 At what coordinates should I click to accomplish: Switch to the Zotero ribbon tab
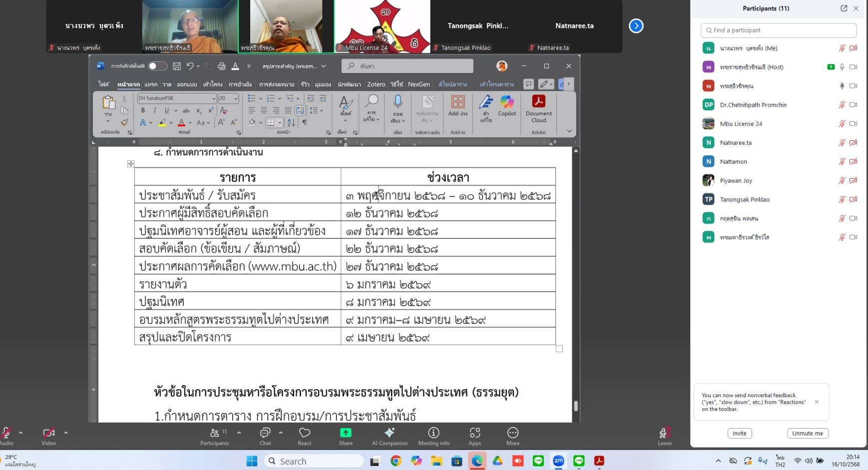click(376, 84)
